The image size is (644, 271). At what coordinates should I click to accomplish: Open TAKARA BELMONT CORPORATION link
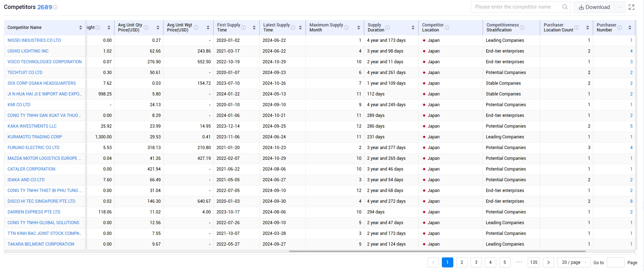pyautogui.click(x=41, y=244)
